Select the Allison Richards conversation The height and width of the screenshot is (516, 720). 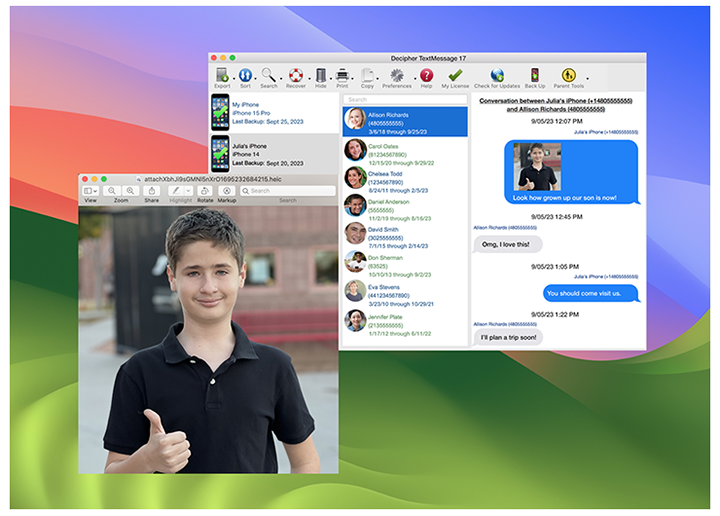click(405, 122)
